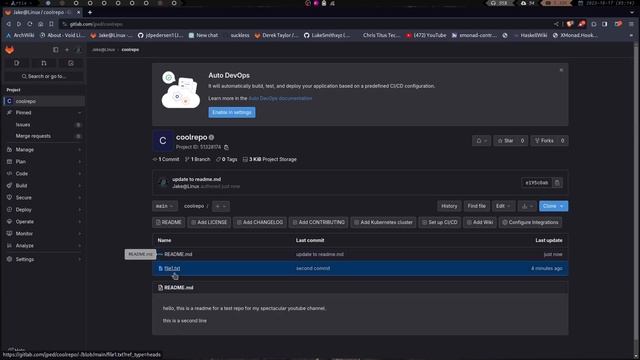The image size is (640, 360).
Task: Click the file1.txt file icon
Action: click(x=160, y=268)
